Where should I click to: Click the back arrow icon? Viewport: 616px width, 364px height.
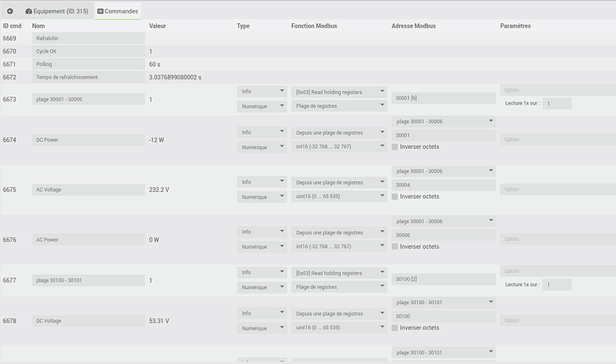coord(10,11)
